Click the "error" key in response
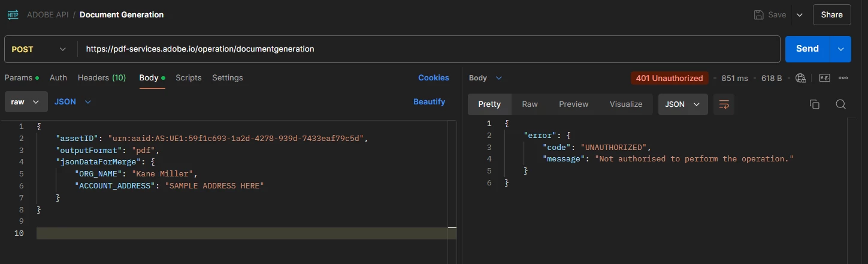The image size is (868, 264). (540, 135)
